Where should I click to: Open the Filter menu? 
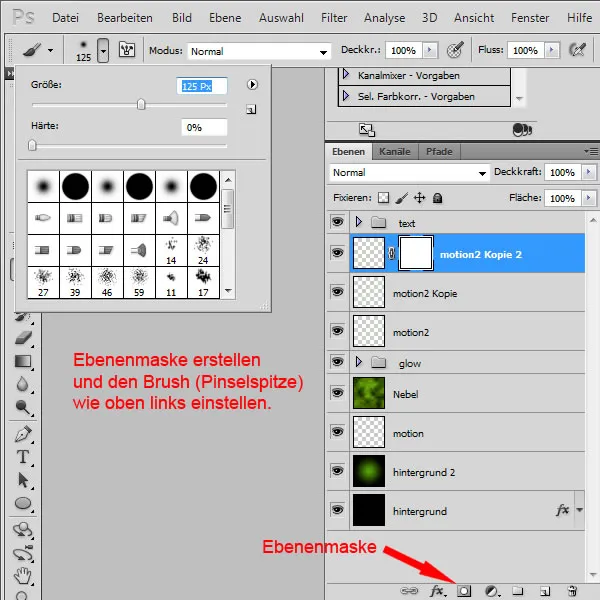coord(334,18)
